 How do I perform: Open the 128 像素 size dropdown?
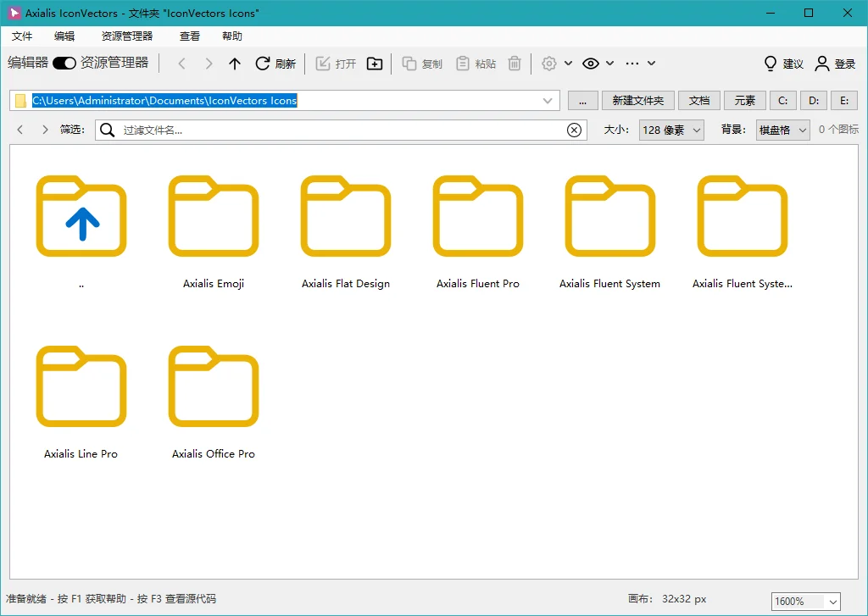pos(671,130)
